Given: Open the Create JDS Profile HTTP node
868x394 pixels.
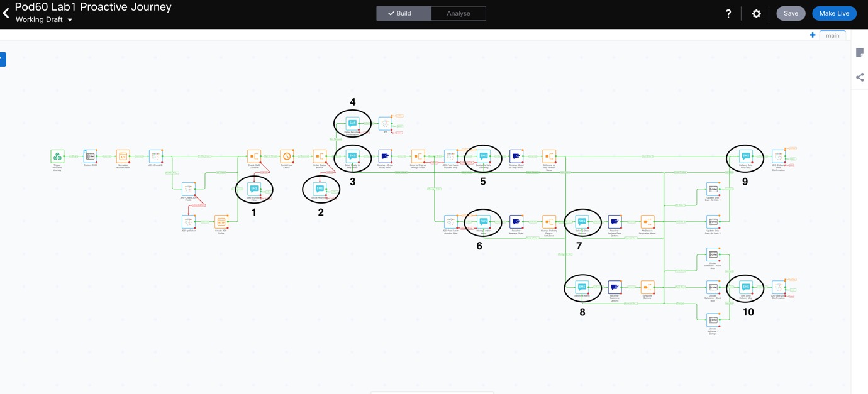Looking at the screenshot, I should pos(221,222).
